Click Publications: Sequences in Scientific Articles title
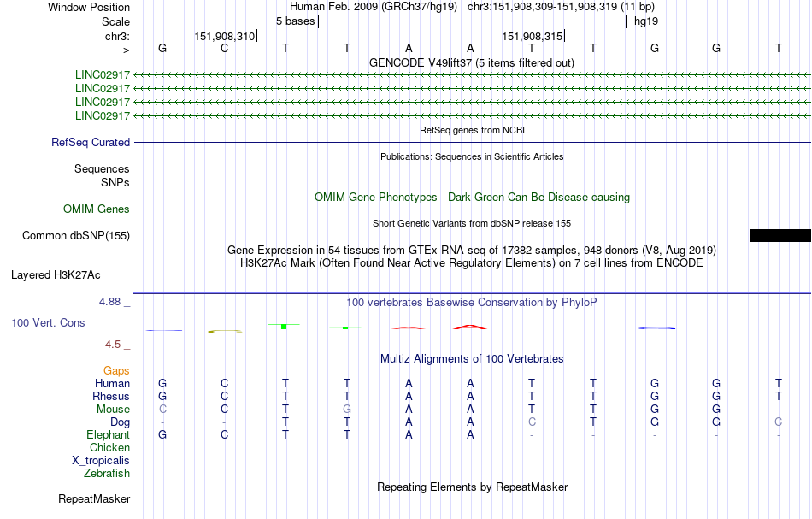This screenshot has width=812, height=519. 472,156
